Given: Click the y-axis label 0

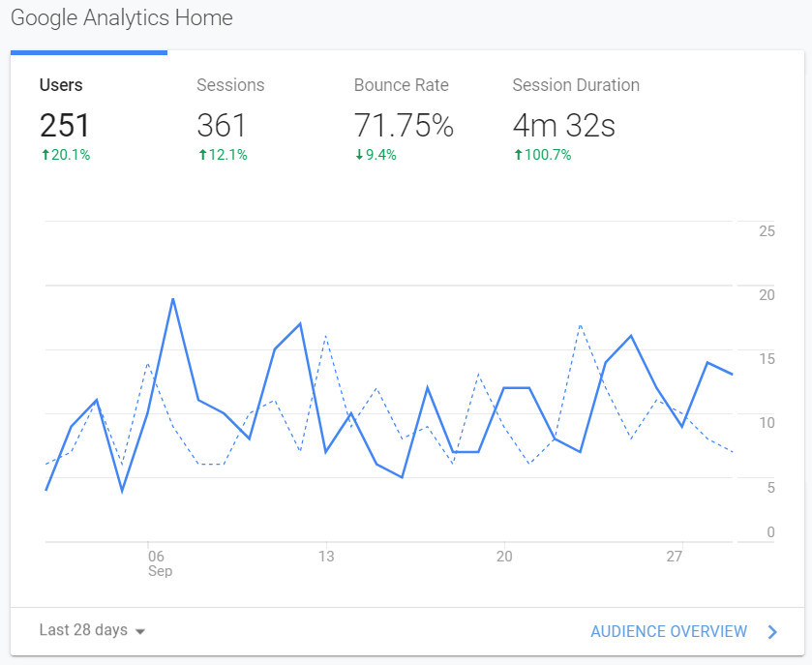Looking at the screenshot, I should tap(770, 531).
